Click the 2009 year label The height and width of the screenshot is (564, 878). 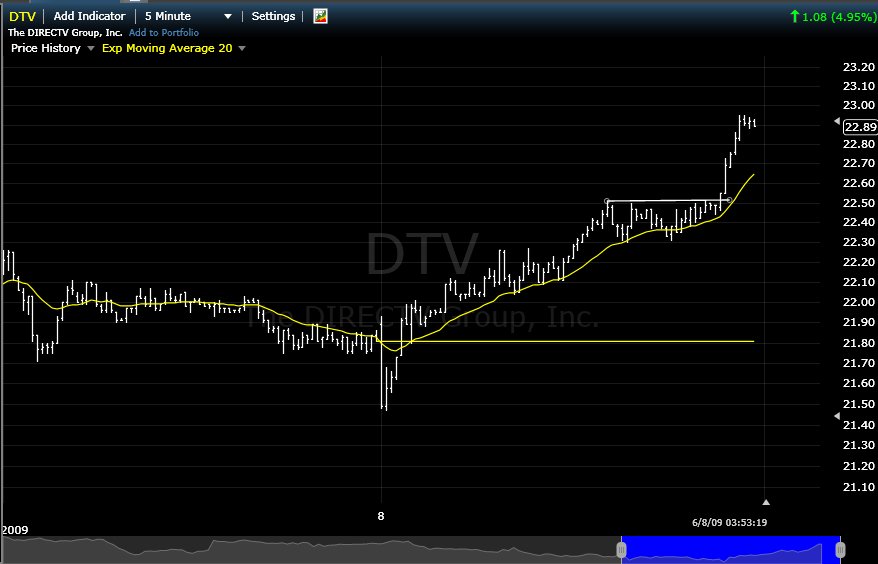click(15, 530)
